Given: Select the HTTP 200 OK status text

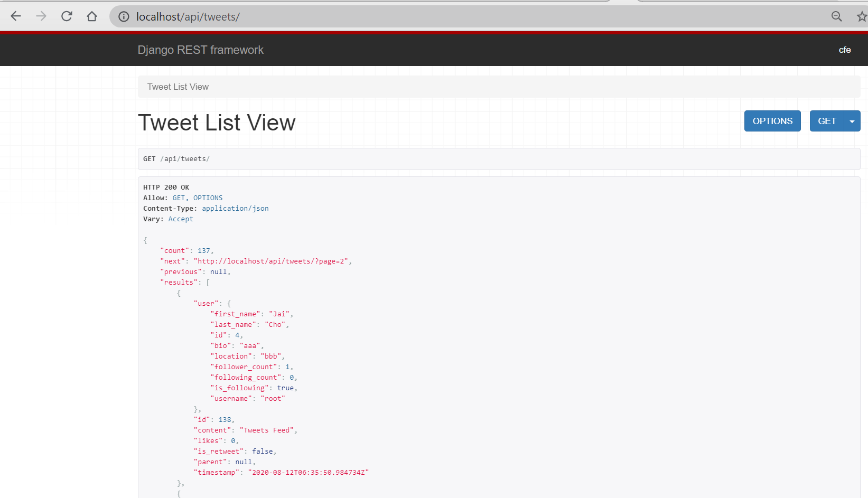Looking at the screenshot, I should pyautogui.click(x=166, y=187).
